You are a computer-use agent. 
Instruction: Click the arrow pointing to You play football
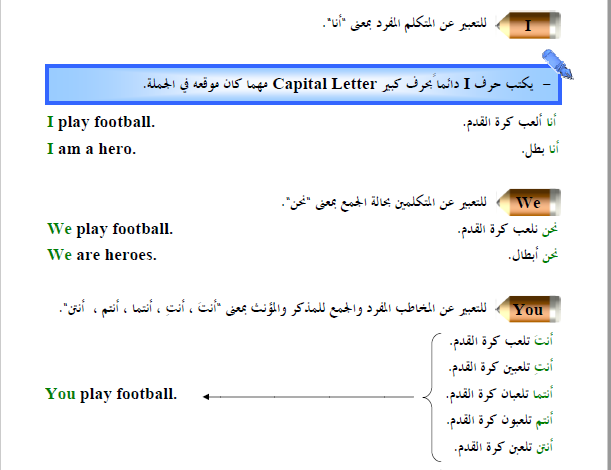tap(308, 397)
